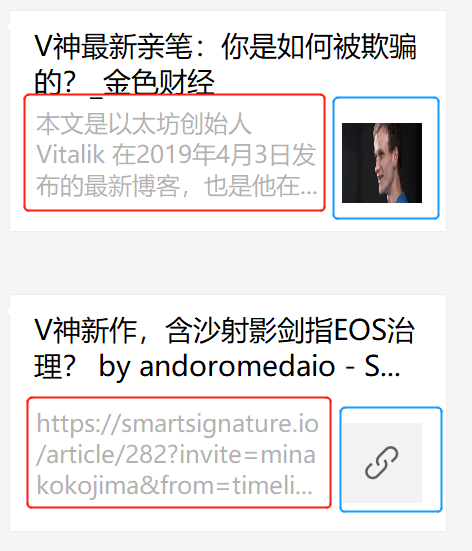Open the 'V神最新亲笔' article title

pos(225,64)
